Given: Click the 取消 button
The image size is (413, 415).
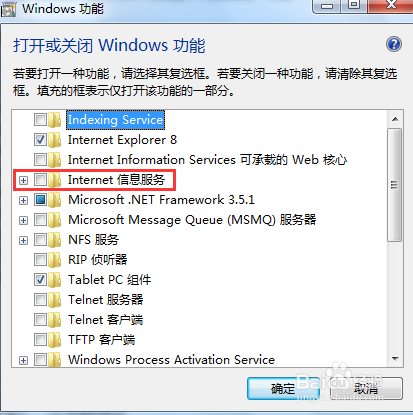Looking at the screenshot, I should 366,388.
